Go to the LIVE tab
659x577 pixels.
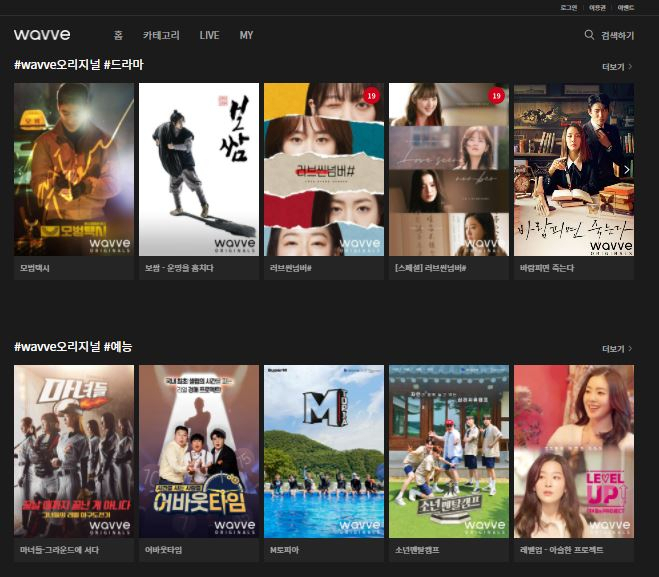point(209,35)
